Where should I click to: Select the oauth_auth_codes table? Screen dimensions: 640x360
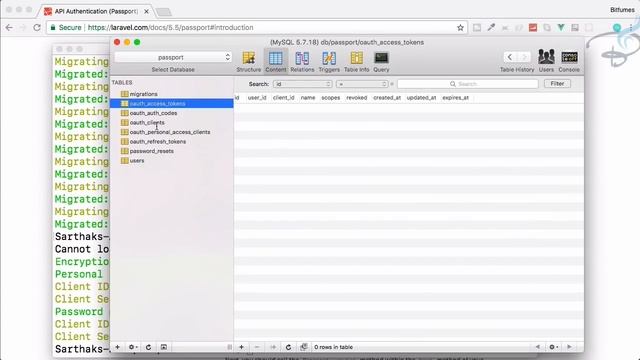[x=172, y=113]
